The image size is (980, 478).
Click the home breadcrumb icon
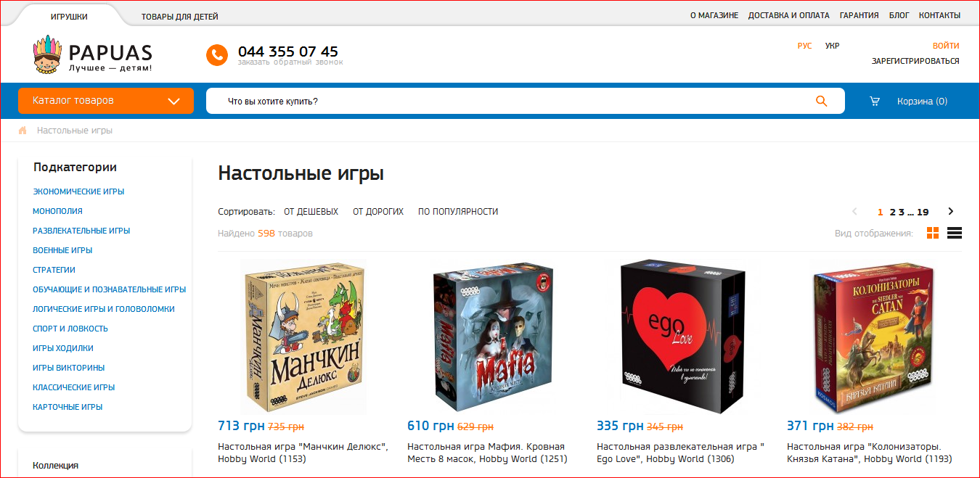(23, 131)
